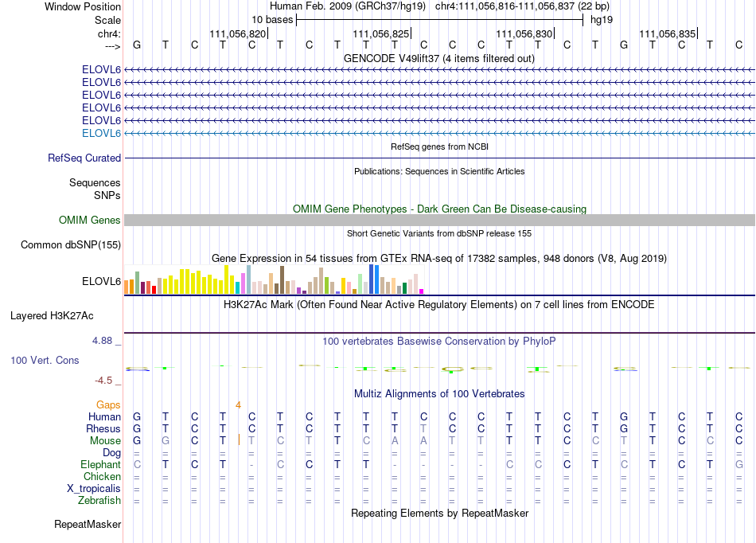Image resolution: width=756 pixels, height=543 pixels.
Task: Click the orange Gaps label
Action: (x=108, y=404)
